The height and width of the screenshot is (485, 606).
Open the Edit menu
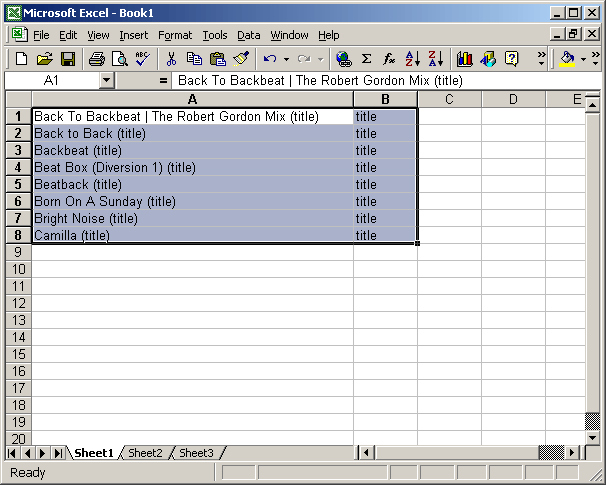click(x=68, y=35)
